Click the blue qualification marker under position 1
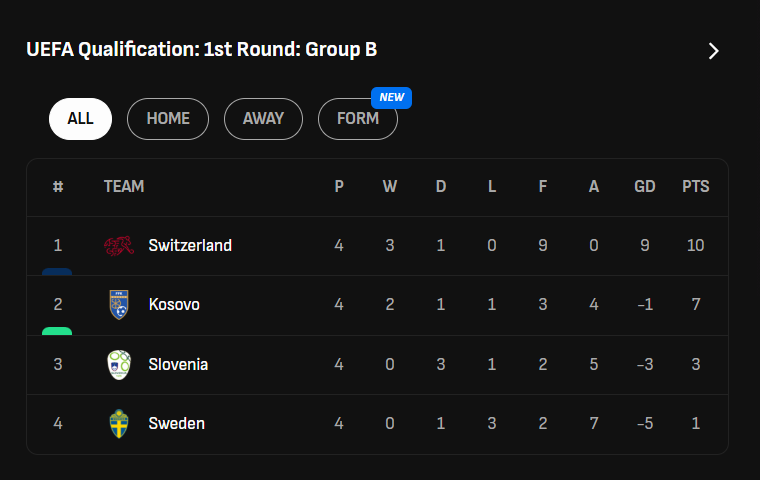The height and width of the screenshot is (480, 760). [57, 271]
